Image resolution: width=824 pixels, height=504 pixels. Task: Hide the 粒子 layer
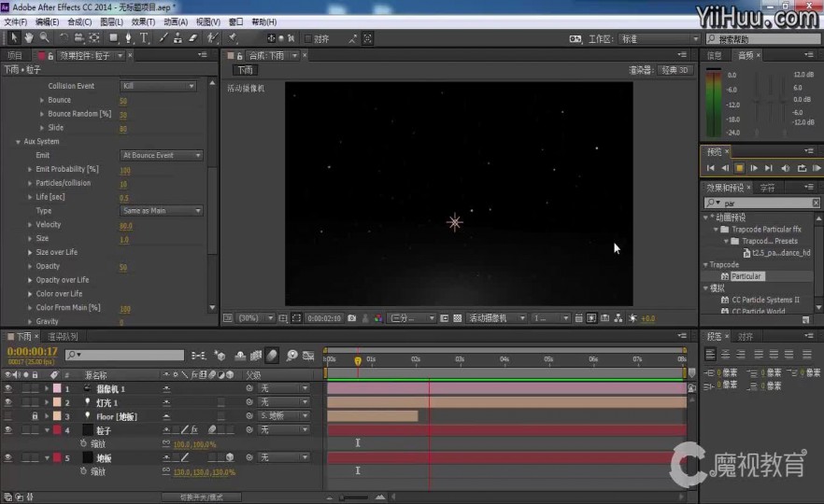point(7,430)
